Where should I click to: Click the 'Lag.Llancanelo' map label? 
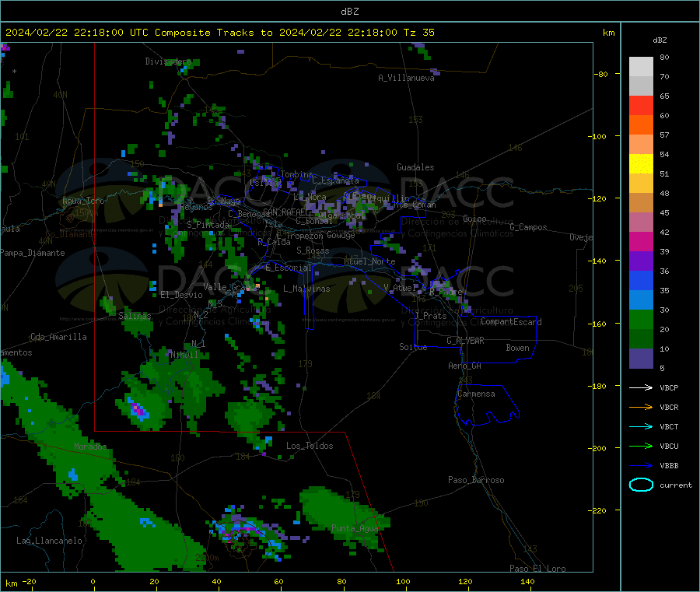coord(49,541)
